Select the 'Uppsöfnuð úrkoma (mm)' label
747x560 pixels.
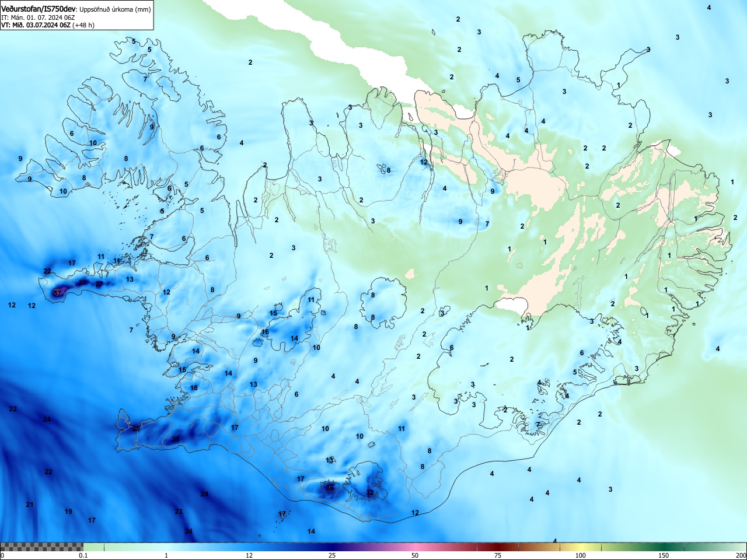[115, 9]
